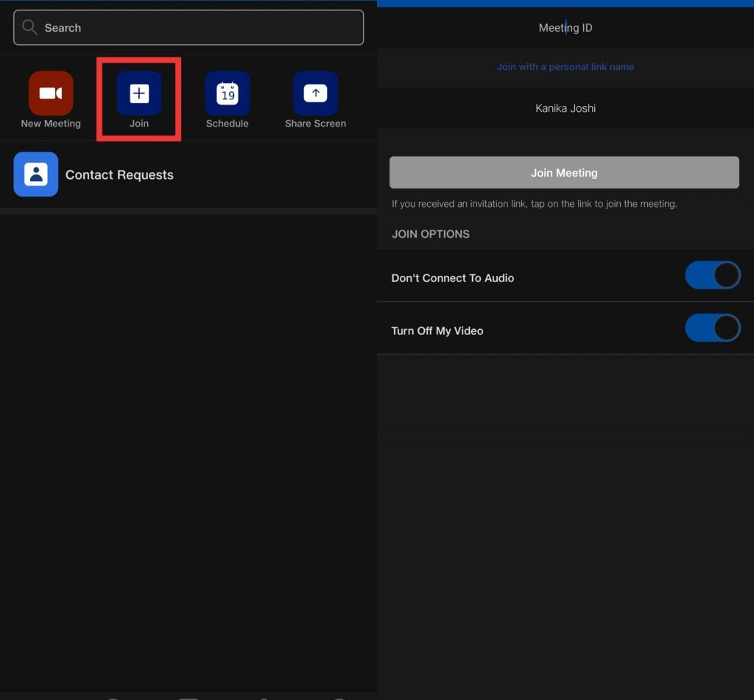Open the Contact Requests person icon
Viewport: 754px width, 700px height.
pos(35,174)
